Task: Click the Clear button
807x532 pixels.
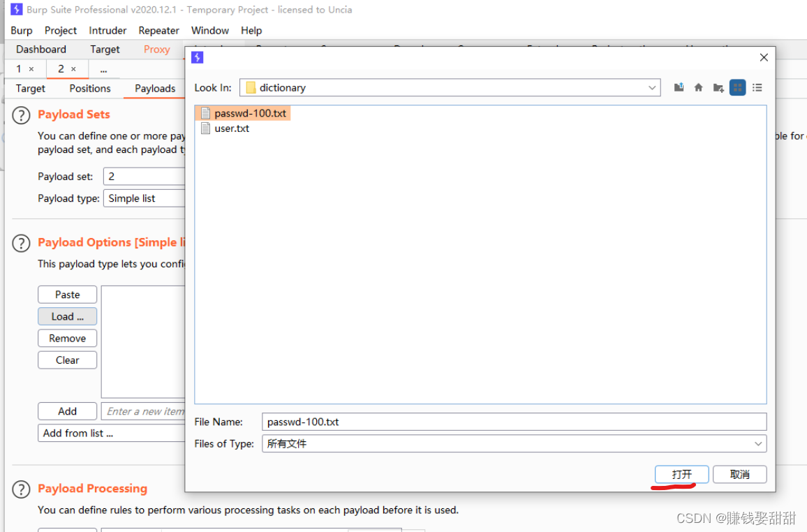Action: pos(68,360)
